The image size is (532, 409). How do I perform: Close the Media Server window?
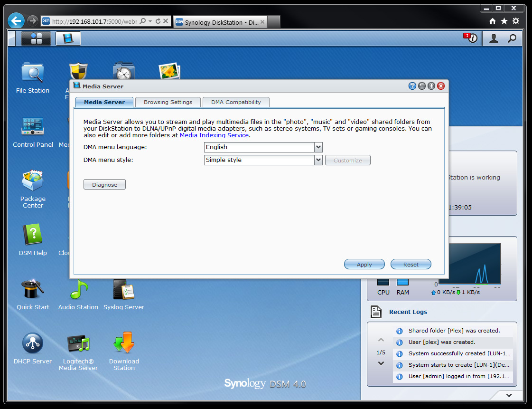point(441,86)
